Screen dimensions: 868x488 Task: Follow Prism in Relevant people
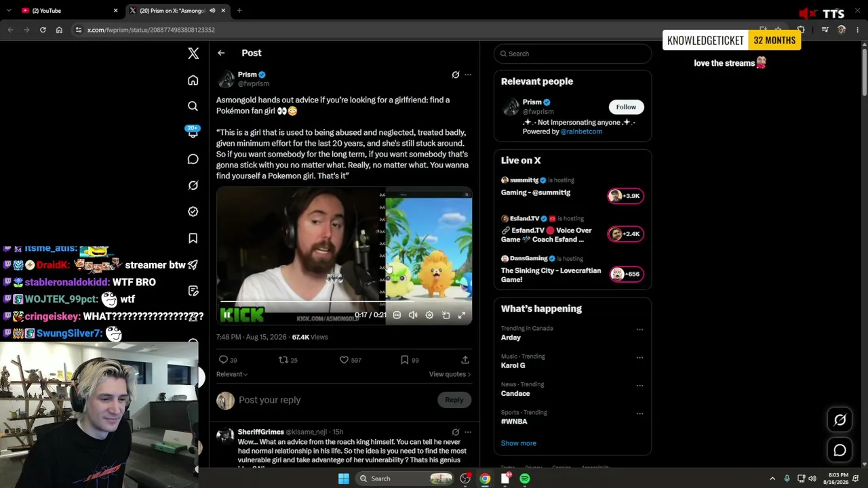pyautogui.click(x=626, y=107)
